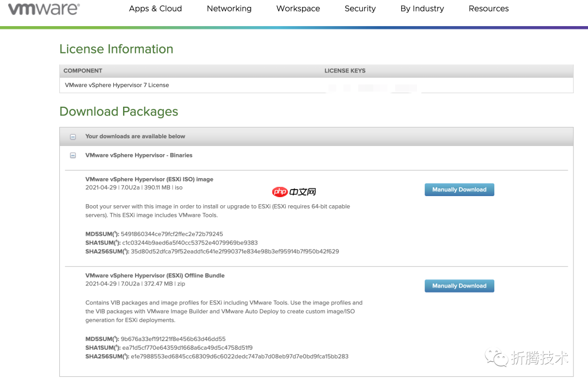
Task: Open the By Industry menu
Action: coord(422,9)
